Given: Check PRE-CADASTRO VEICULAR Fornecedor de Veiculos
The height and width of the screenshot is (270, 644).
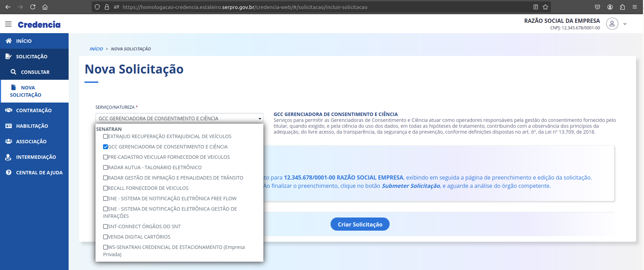Looking at the screenshot, I should coord(105,157).
